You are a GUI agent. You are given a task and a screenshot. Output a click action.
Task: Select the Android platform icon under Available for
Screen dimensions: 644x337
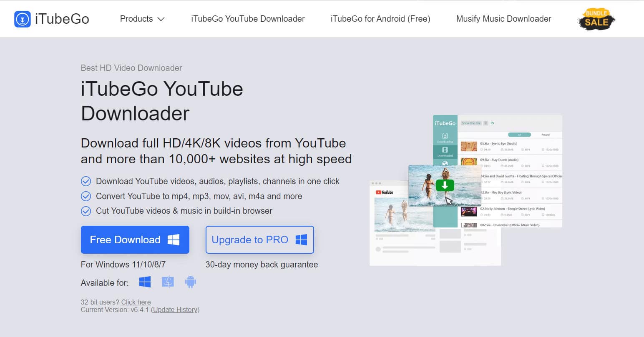190,282
